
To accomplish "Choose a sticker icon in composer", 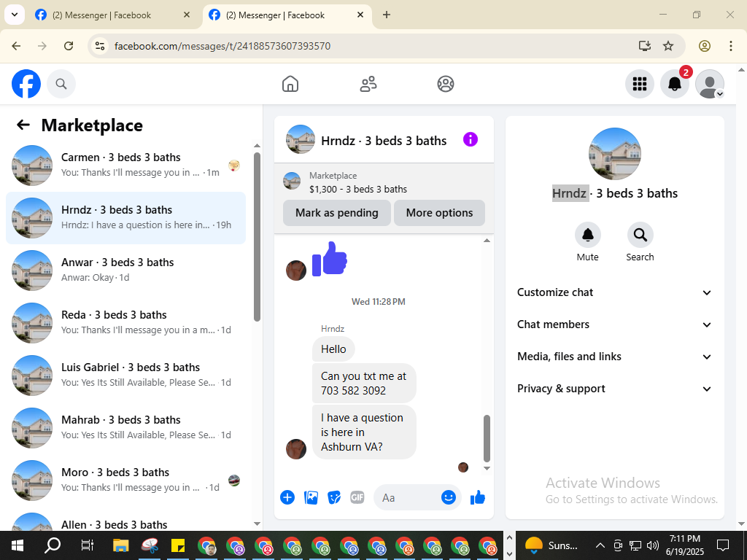I will (x=334, y=497).
